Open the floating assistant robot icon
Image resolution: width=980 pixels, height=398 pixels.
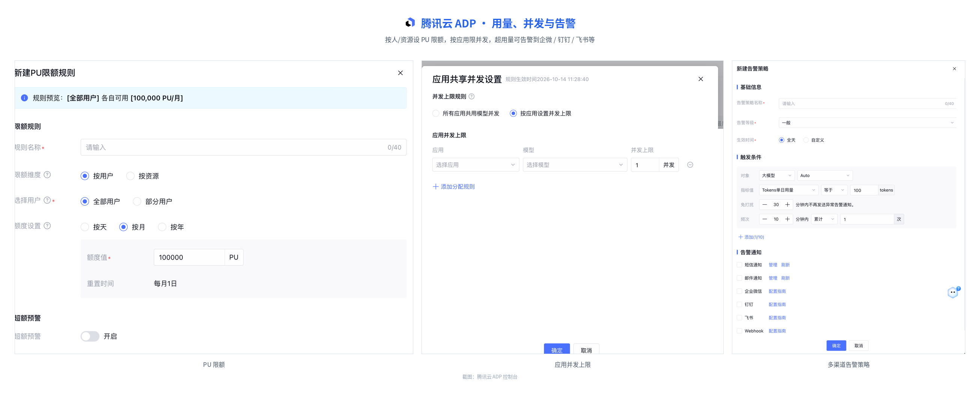tap(953, 292)
